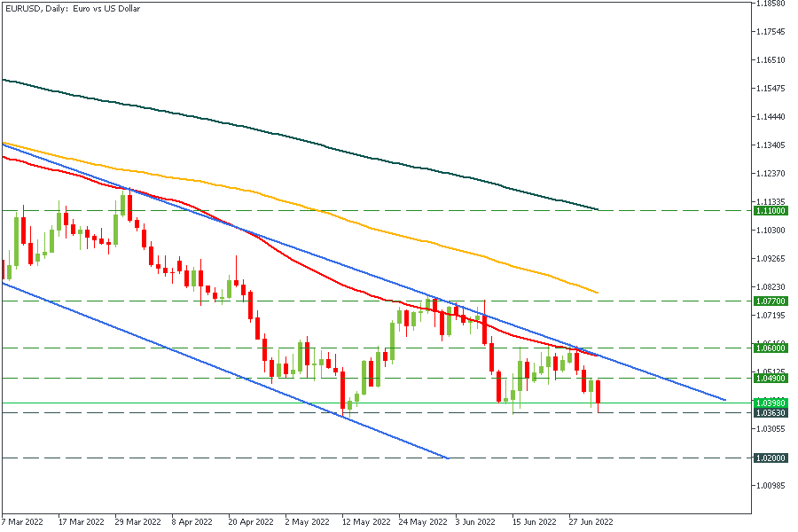
Task: Click the EURUSD, Daily chart title
Action: coord(73,9)
